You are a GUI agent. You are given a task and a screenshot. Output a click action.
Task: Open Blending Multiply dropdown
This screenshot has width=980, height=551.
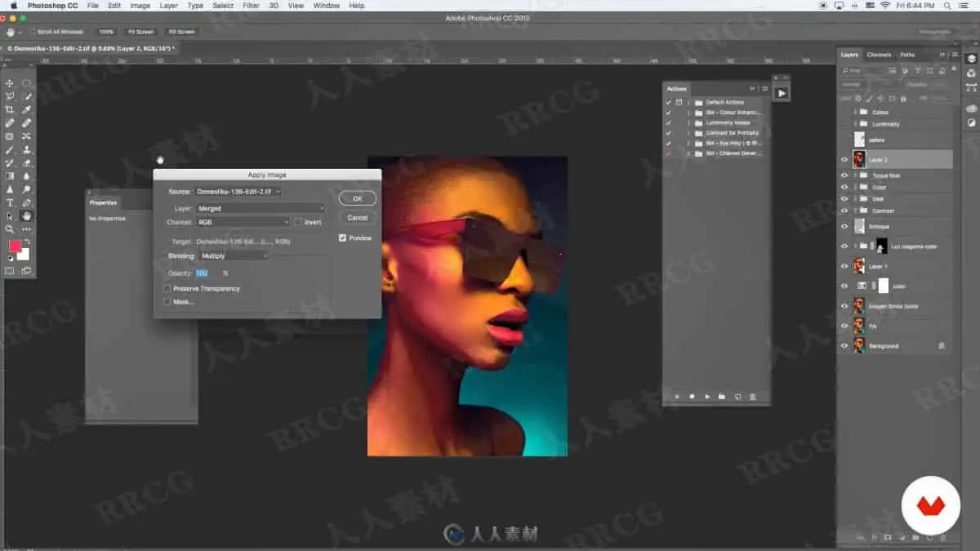[x=234, y=256]
